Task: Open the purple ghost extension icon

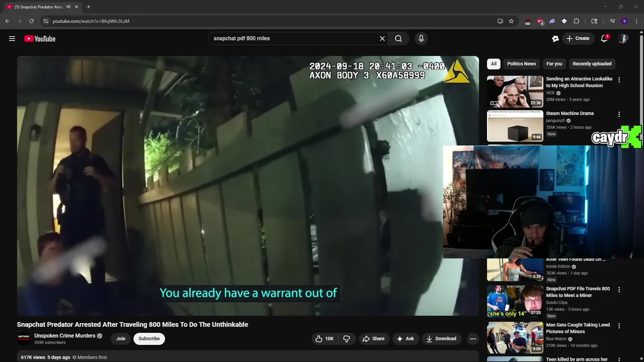Action: coord(552,21)
